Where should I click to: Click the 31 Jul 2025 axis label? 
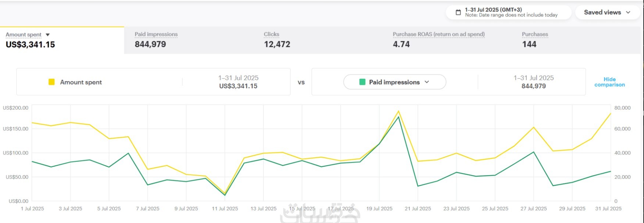pyautogui.click(x=608, y=209)
